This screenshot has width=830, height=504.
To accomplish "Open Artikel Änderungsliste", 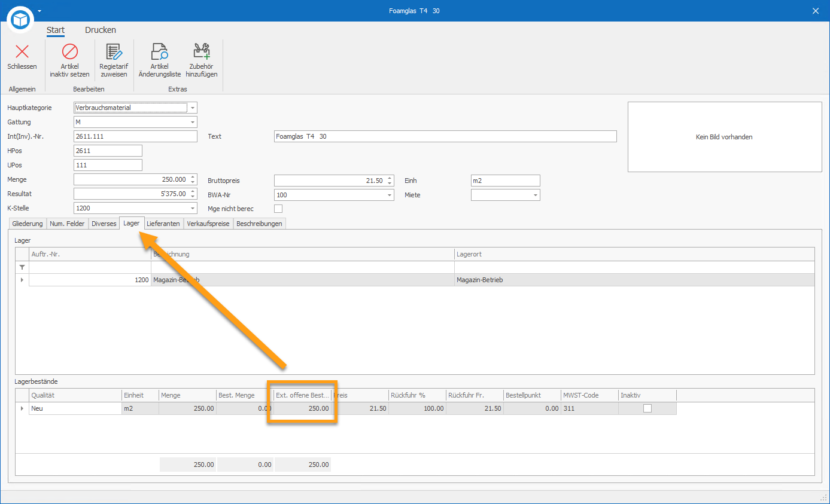I will (160, 60).
